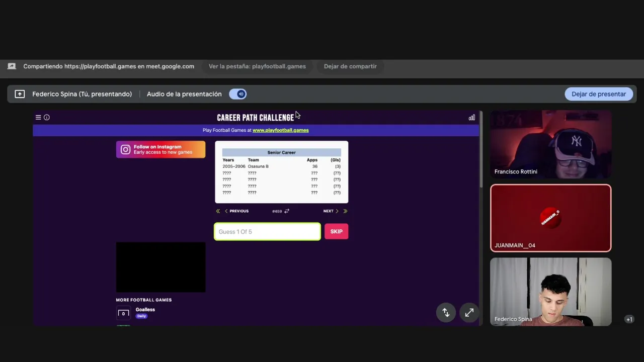
Task: Select Federico Spina's video tile
Action: (551, 292)
